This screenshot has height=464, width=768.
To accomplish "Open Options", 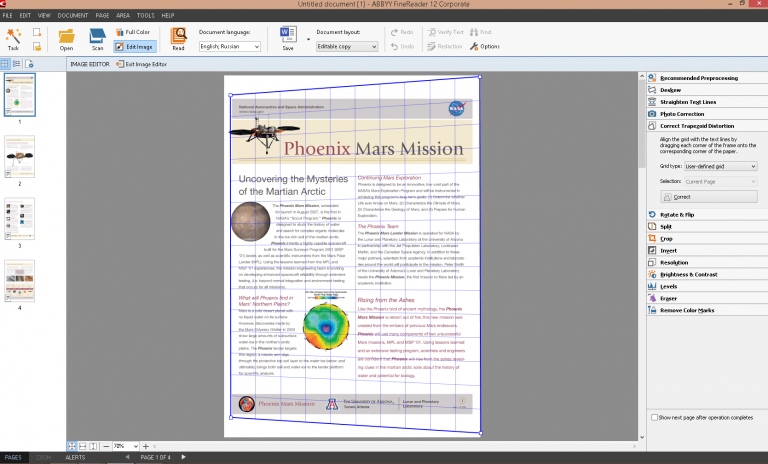I will (485, 47).
